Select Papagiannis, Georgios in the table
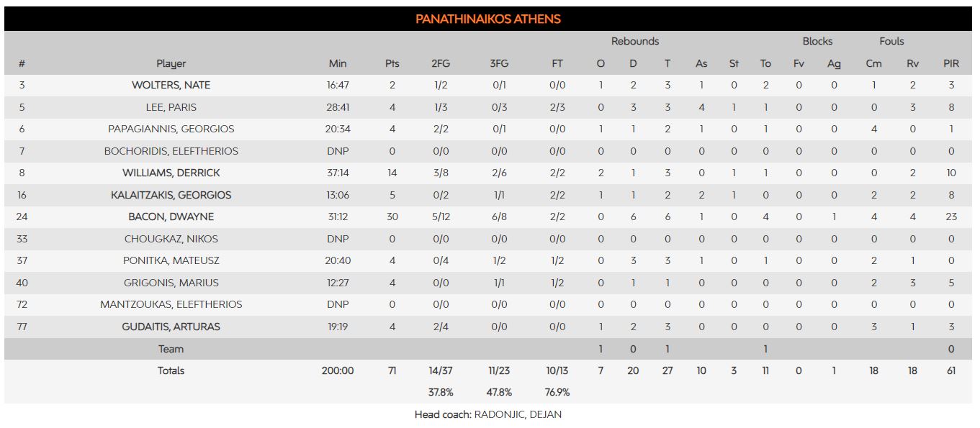This screenshot has height=428, width=980. [171, 129]
